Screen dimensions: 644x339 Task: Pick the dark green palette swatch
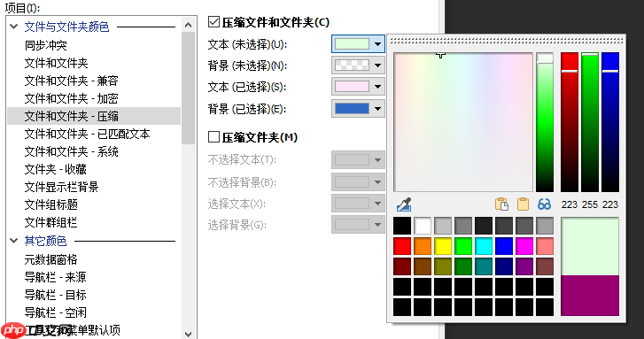point(463,266)
